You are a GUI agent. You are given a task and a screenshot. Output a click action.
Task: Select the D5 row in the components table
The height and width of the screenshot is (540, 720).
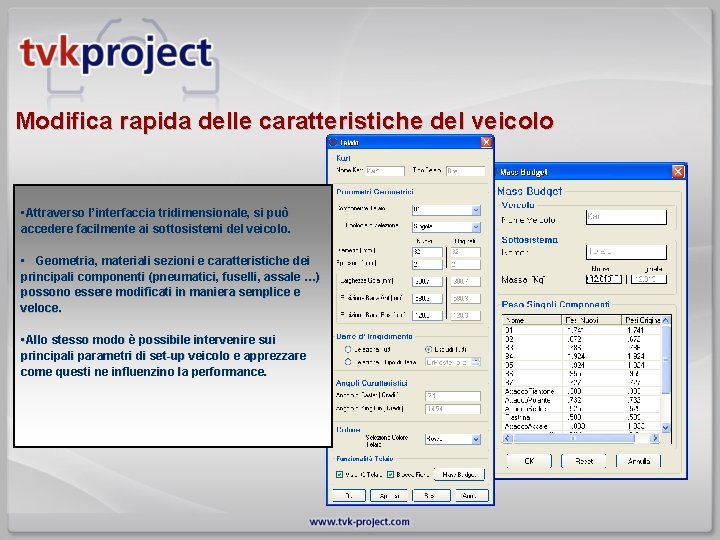[582, 365]
